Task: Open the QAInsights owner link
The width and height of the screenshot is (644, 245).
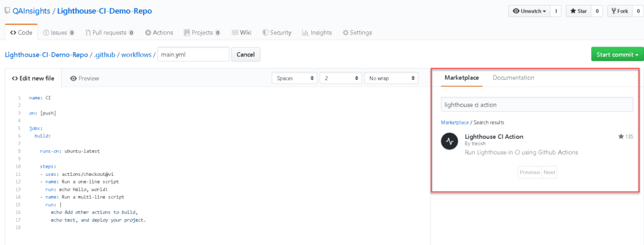Action: (x=31, y=11)
